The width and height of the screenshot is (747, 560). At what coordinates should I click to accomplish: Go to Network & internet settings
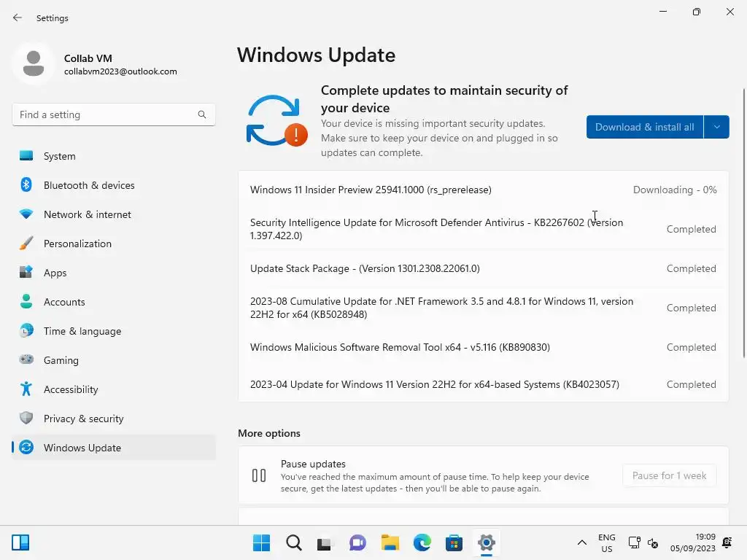[113, 214]
